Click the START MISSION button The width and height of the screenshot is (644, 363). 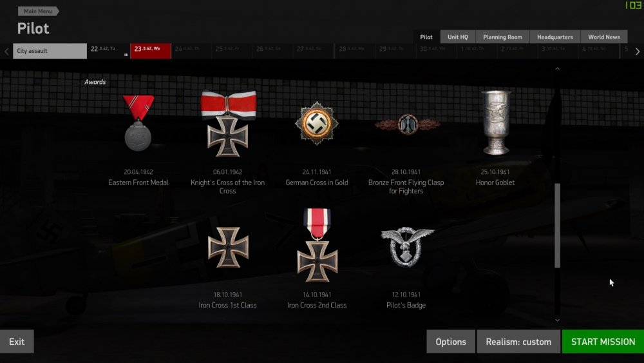(603, 342)
